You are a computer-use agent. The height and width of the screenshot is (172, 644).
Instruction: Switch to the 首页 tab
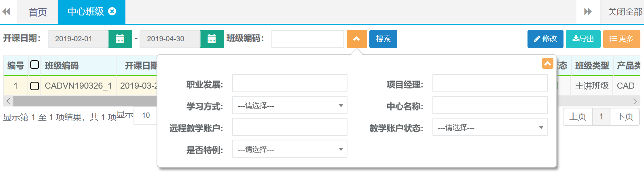tap(38, 12)
